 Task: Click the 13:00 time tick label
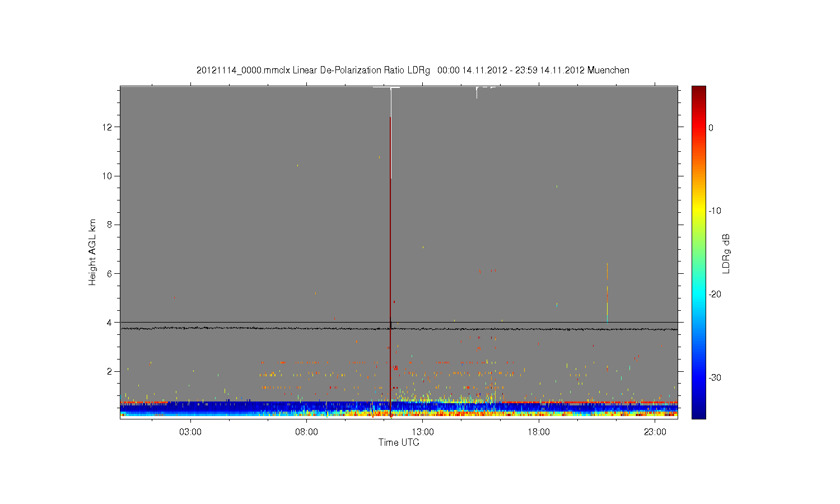[423, 432]
